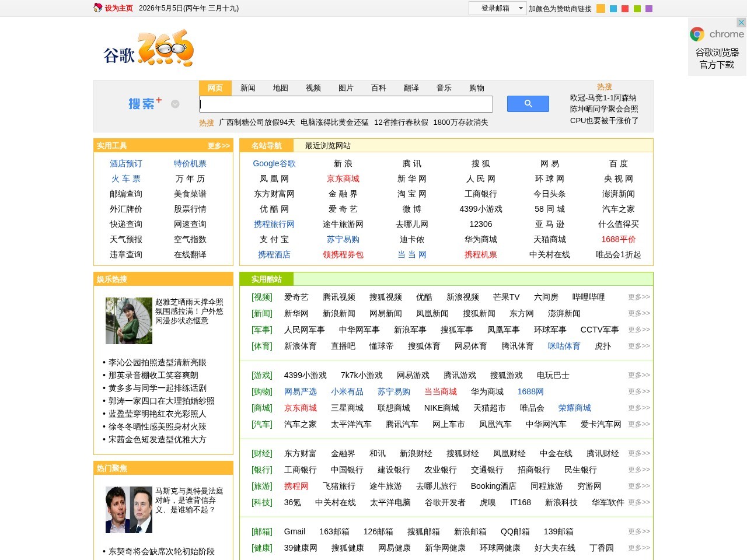Select the 图片 search tab
Screen dimensions: 747x560
point(346,87)
